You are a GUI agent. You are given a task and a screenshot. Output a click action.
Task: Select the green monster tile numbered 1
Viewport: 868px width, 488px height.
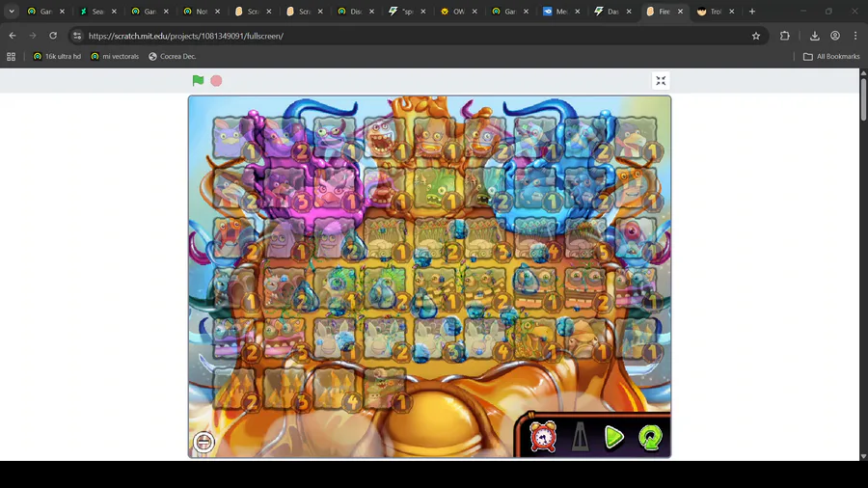click(436, 188)
